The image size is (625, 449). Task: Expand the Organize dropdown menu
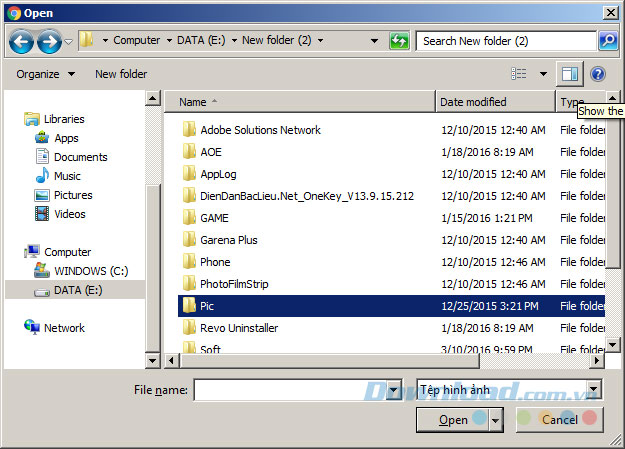click(46, 74)
